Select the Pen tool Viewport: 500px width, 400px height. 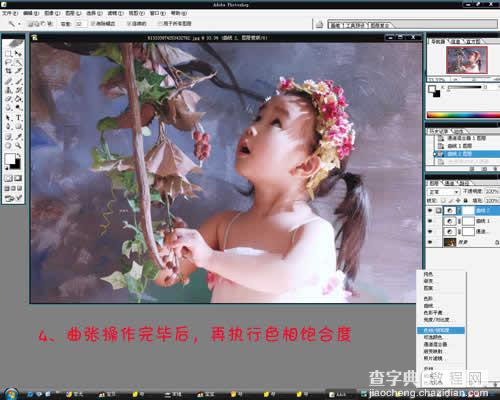[x=9, y=127]
